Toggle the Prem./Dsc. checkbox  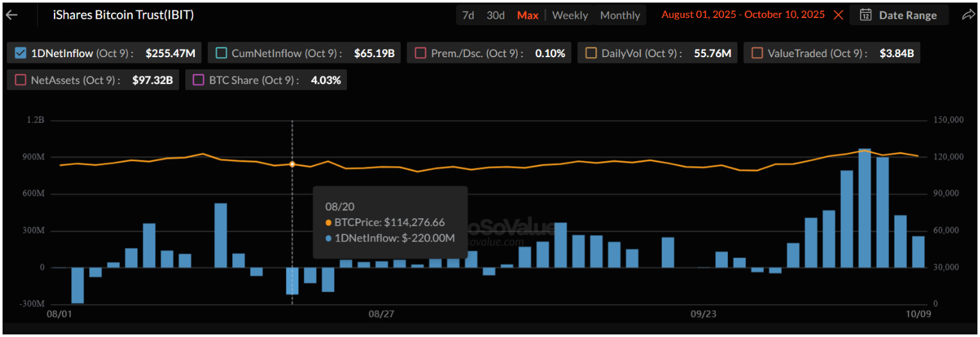pos(421,53)
